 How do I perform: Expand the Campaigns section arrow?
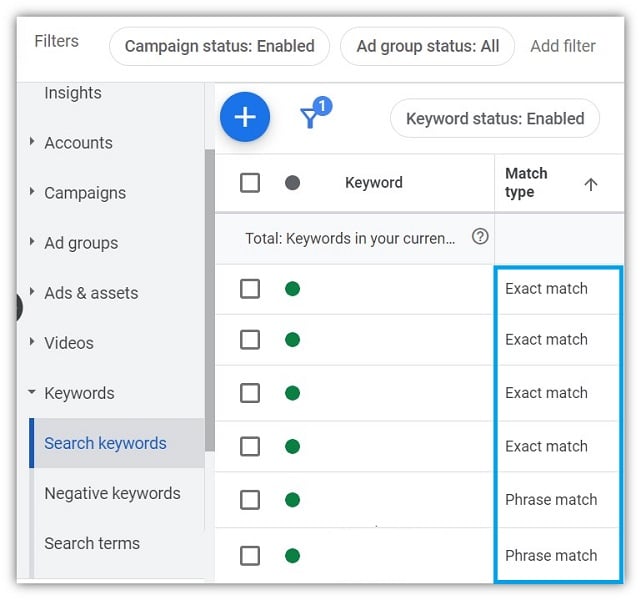(x=32, y=191)
